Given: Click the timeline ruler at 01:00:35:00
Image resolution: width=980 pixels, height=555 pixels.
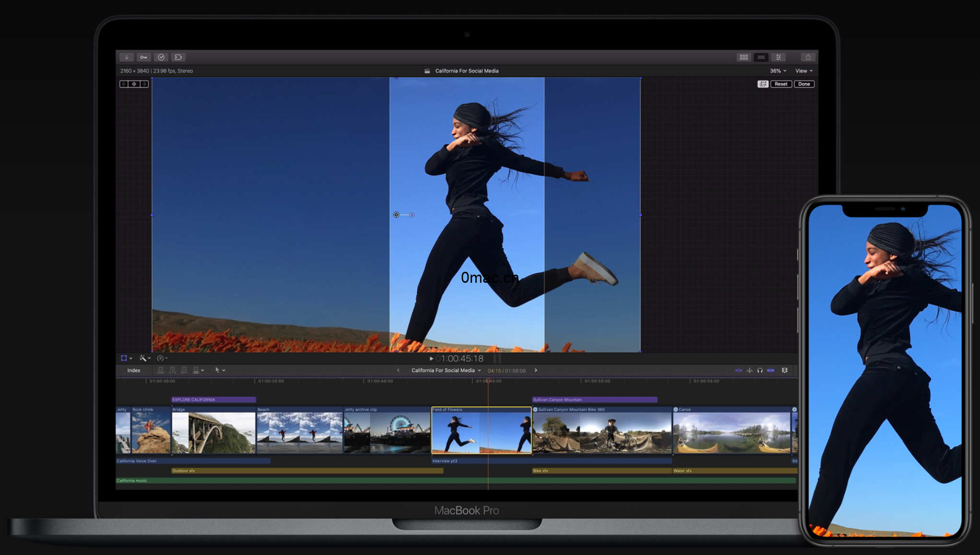Looking at the screenshot, I should (271, 381).
